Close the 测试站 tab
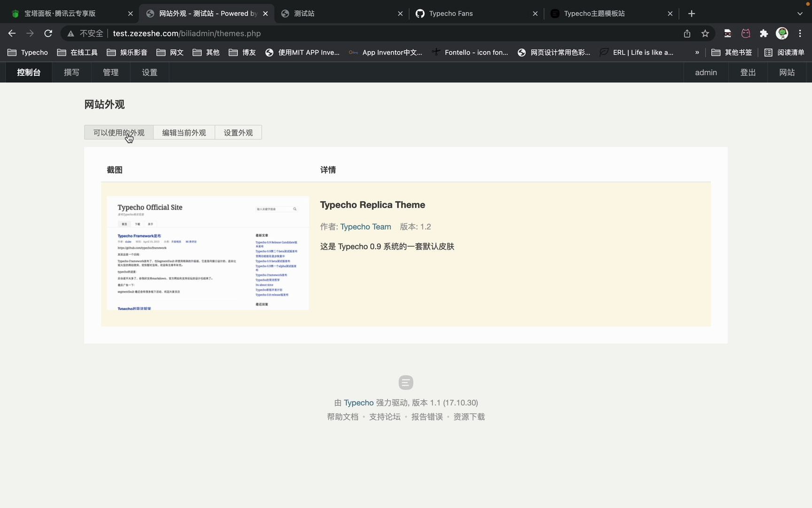Viewport: 812px width, 508px height. pyautogui.click(x=400, y=14)
